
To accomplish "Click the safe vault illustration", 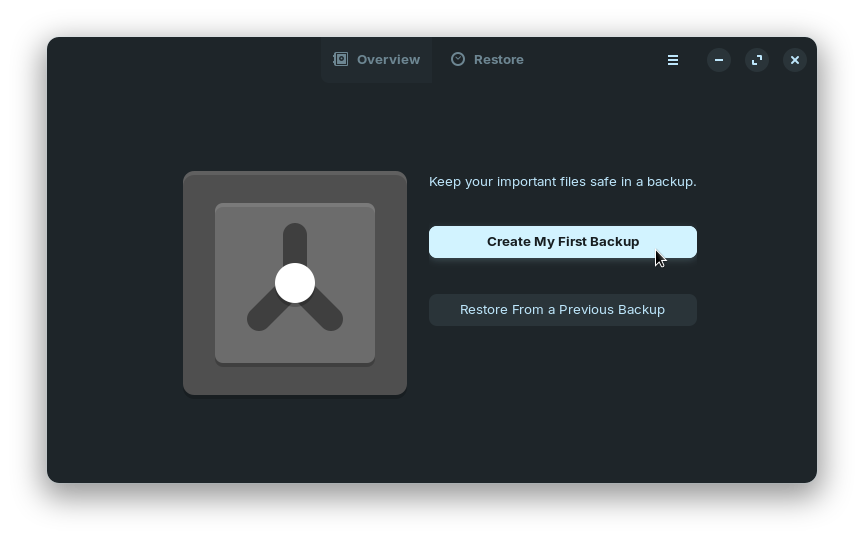I will pos(295,283).
